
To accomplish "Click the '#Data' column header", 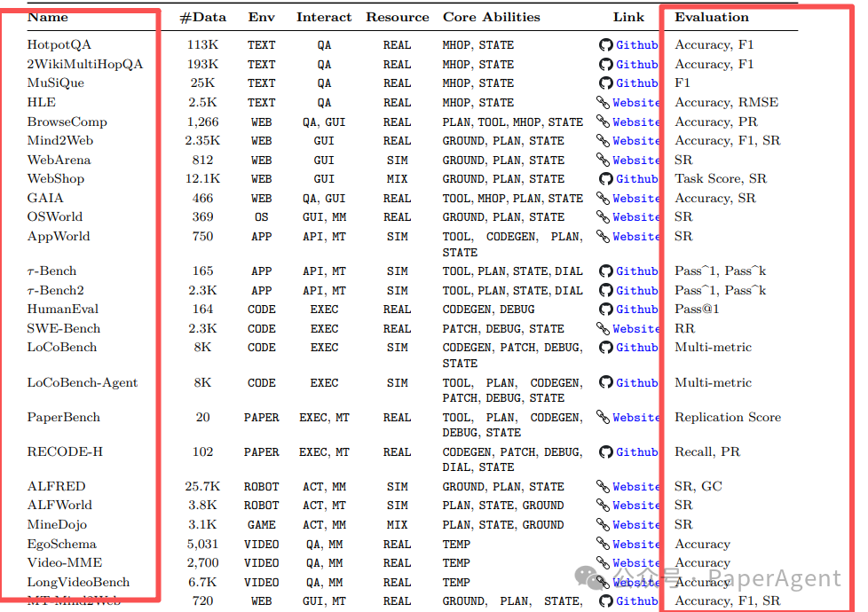I will pos(202,18).
